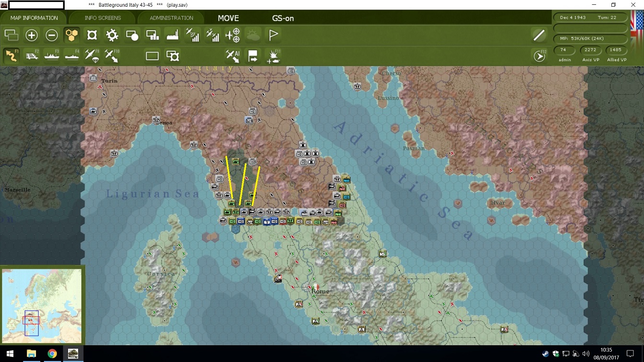This screenshot has width=644, height=362.
Task: Show the factory locations overlay
Action: [172, 35]
